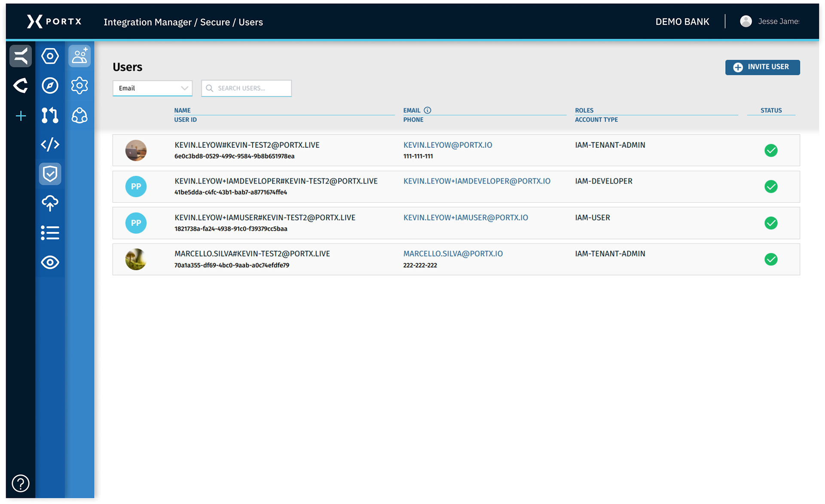Click the compass Explore icon
The height and width of the screenshot is (504, 825).
(x=50, y=86)
